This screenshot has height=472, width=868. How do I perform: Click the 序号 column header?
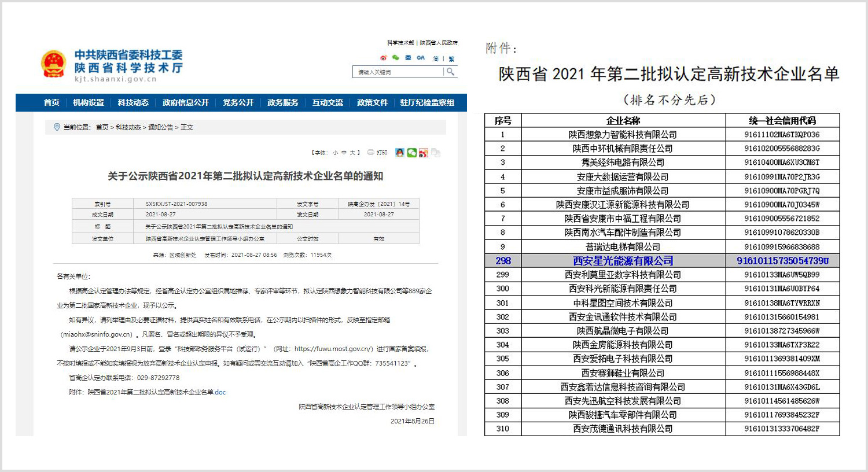(x=503, y=120)
